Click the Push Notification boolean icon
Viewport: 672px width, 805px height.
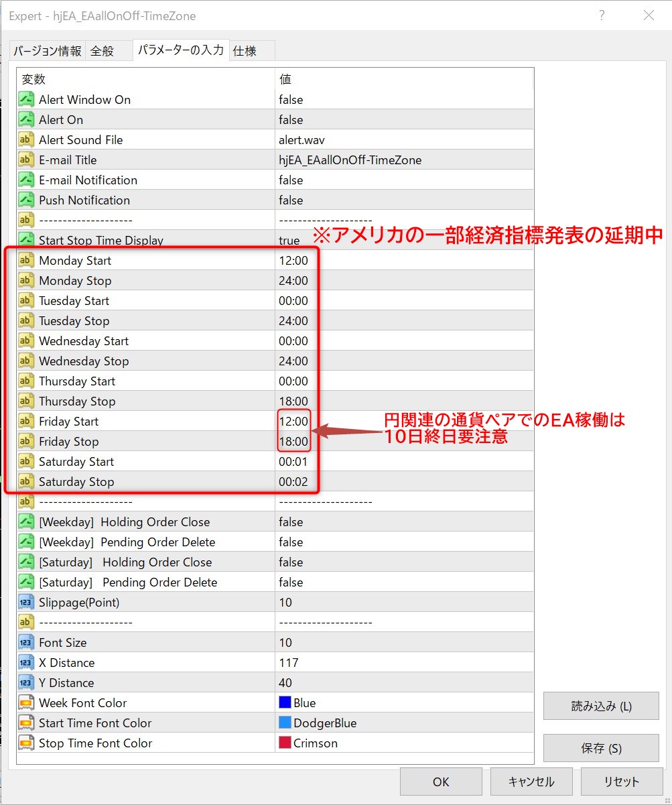coord(26,200)
